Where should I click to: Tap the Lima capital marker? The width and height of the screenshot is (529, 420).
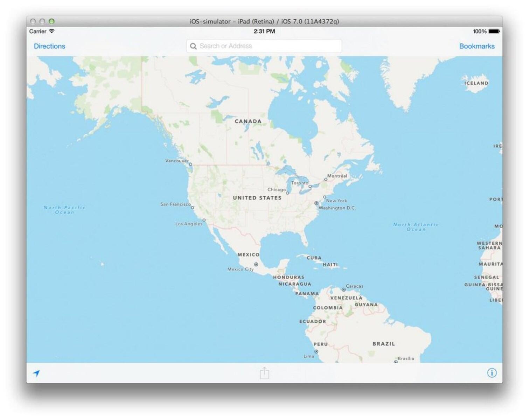(316, 351)
